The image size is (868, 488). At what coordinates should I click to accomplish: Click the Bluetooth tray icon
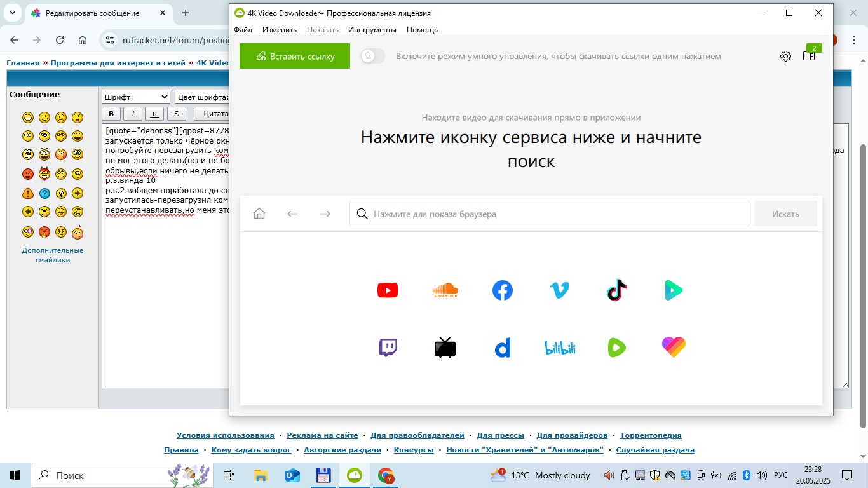(x=747, y=475)
